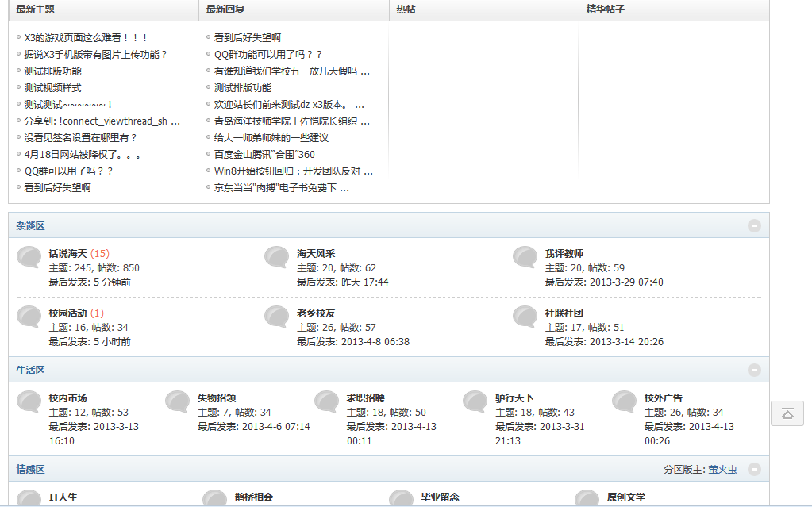Open the 杂谈区 category link
This screenshot has width=812, height=507.
click(30, 226)
